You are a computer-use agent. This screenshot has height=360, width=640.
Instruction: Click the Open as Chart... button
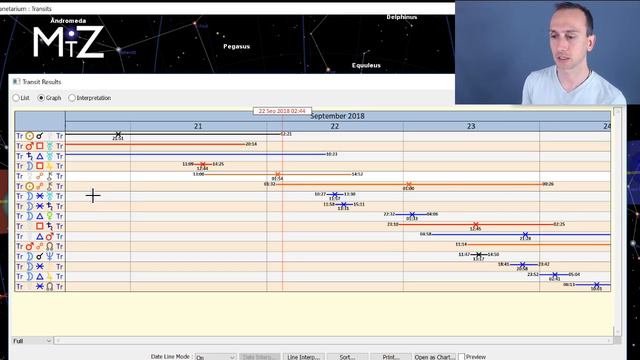point(435,357)
